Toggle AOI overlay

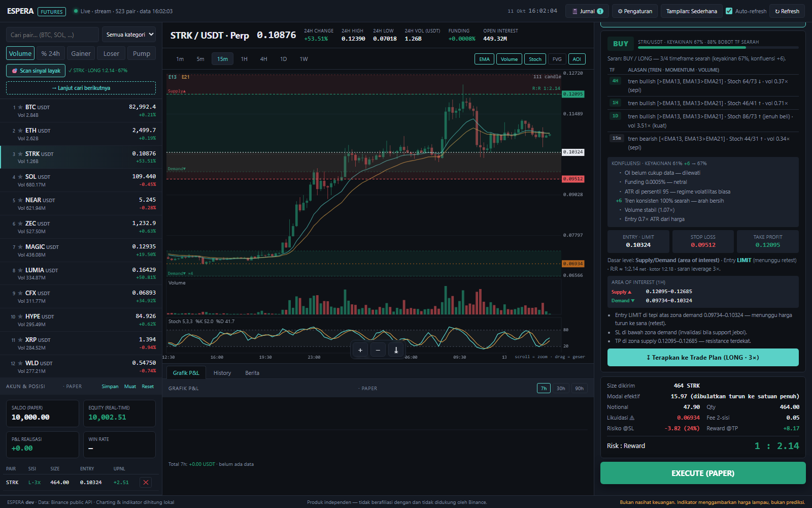577,59
